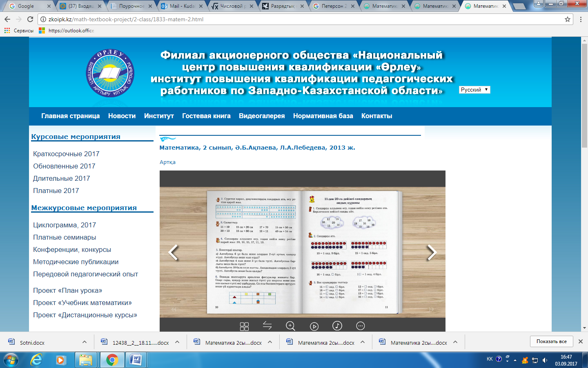Switch to the Поурочное tab
Image resolution: width=588 pixels, height=368 pixels.
131,6
